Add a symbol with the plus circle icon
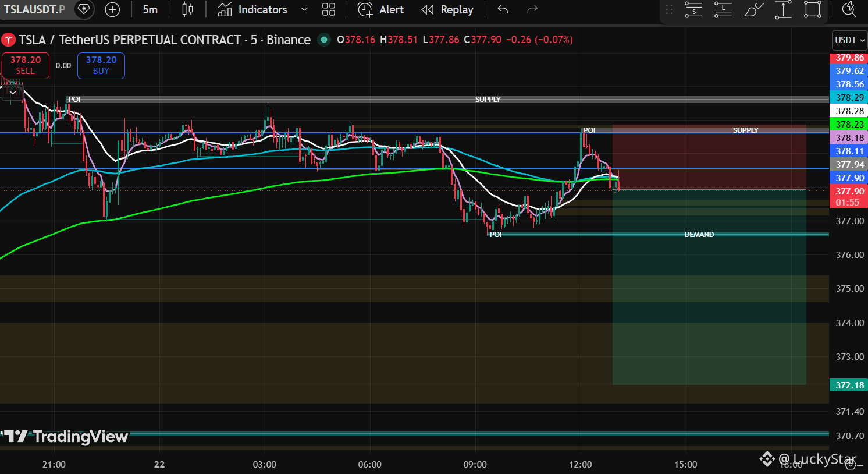 112,9
